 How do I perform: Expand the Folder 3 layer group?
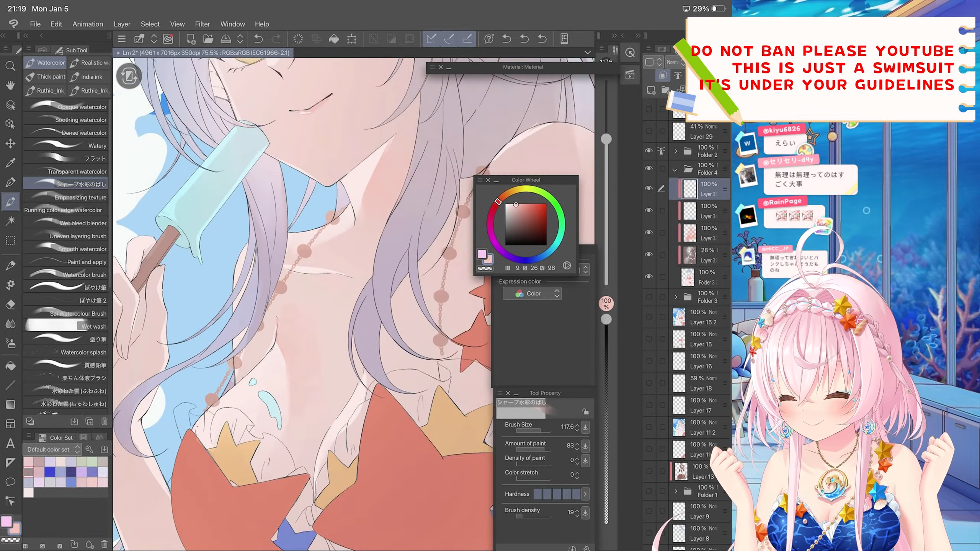[x=676, y=297]
